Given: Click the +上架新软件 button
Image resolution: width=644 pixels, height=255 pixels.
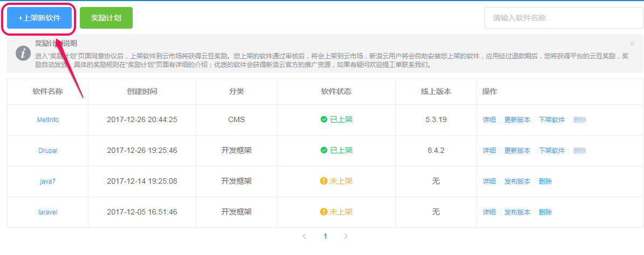Looking at the screenshot, I should 39,18.
